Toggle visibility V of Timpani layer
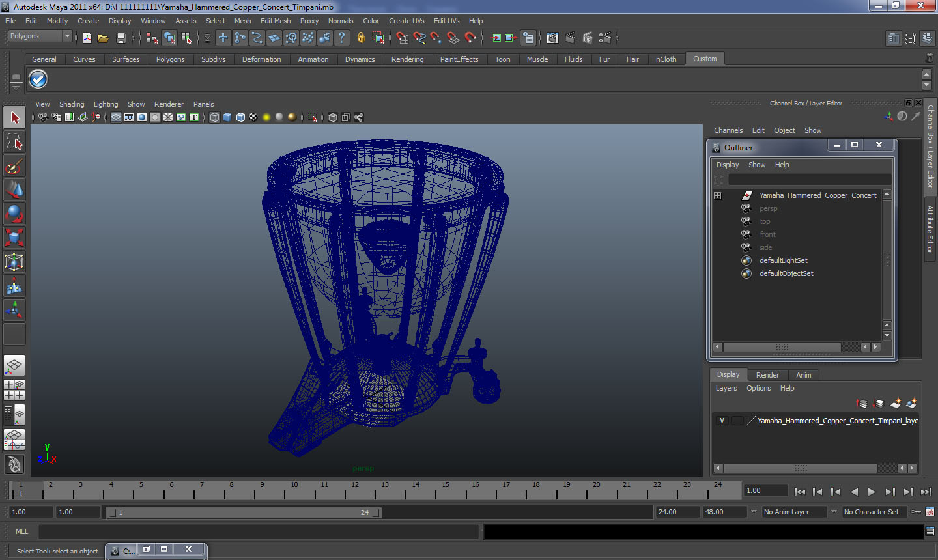The height and width of the screenshot is (560, 938). 722,421
